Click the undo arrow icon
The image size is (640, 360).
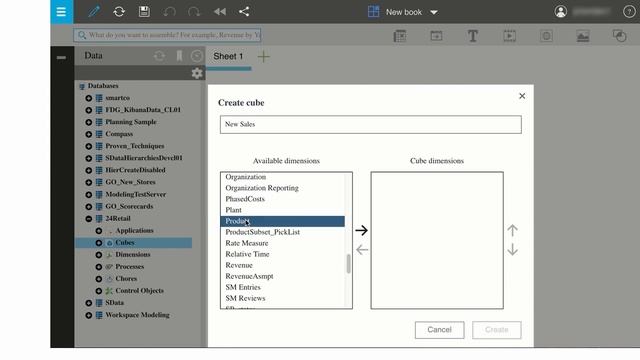pyautogui.click(x=169, y=11)
